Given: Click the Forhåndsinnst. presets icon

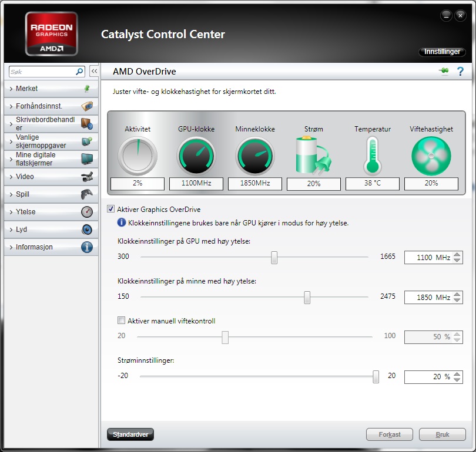Looking at the screenshot, I should (87, 106).
